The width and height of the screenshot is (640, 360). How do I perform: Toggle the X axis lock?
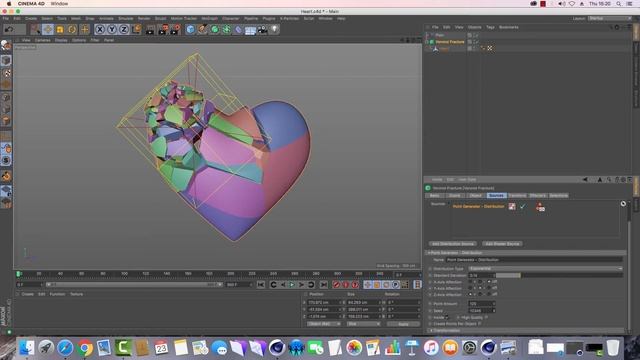[x=100, y=29]
